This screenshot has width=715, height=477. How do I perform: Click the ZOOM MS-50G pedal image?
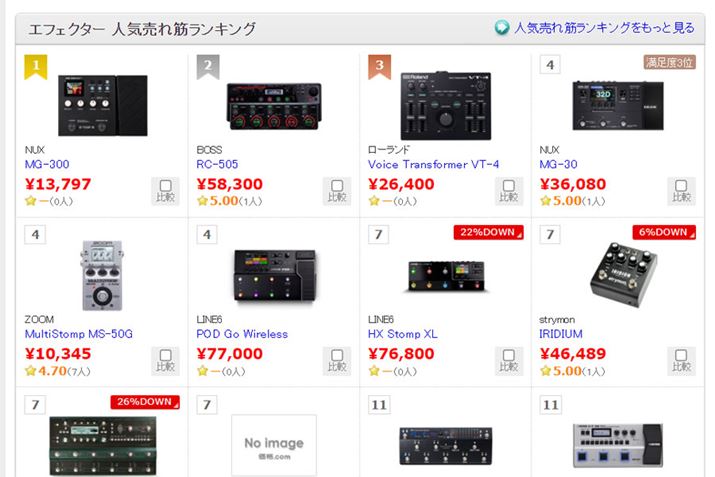(102, 275)
